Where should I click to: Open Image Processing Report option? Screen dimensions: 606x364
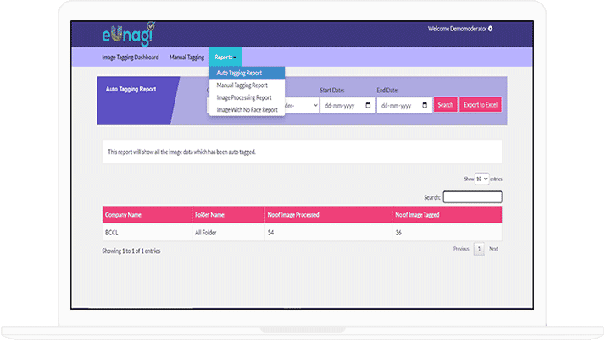point(244,97)
